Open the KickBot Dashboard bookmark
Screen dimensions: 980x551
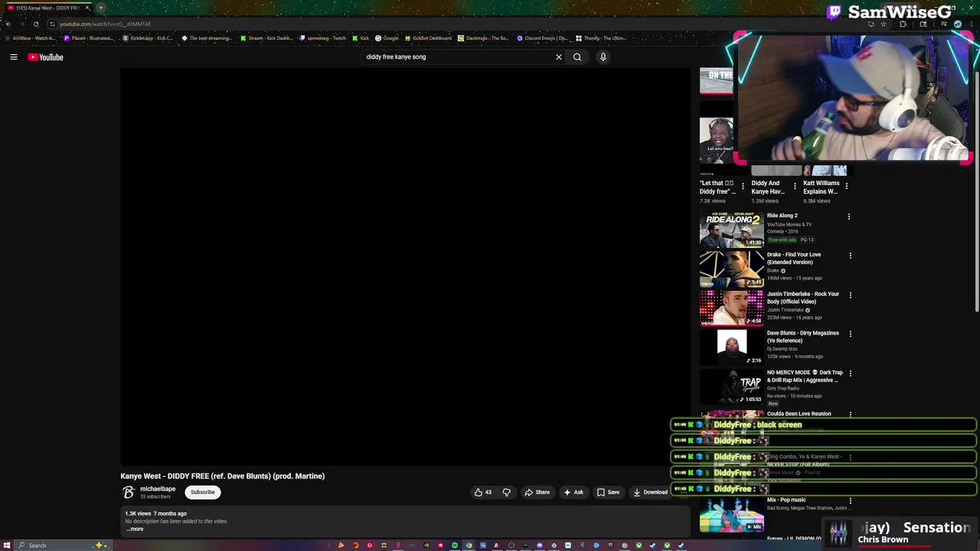coord(428,38)
